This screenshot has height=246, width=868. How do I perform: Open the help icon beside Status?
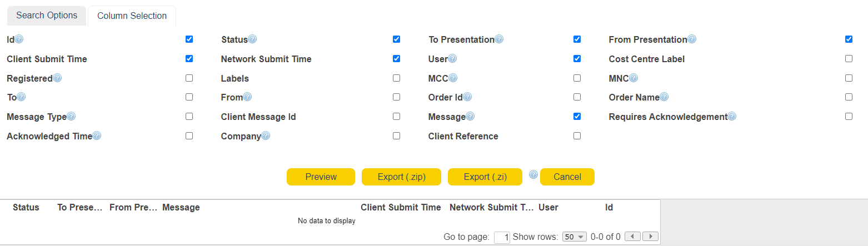[252, 39]
